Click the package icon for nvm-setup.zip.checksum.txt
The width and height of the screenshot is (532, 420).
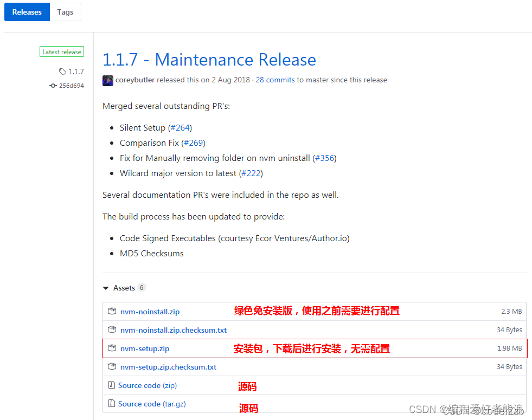tap(112, 366)
